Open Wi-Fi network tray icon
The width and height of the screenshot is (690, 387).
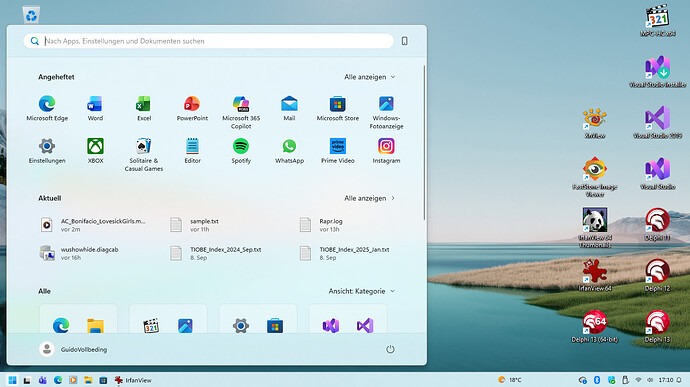639,380
